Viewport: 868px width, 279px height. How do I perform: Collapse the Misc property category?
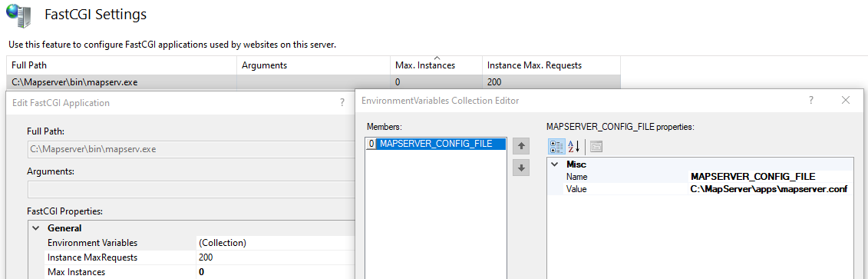pyautogui.click(x=555, y=164)
